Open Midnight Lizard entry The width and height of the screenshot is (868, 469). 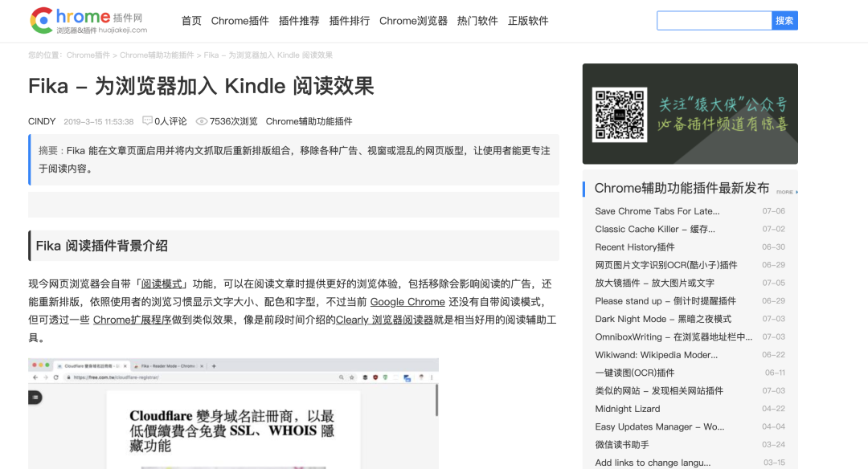coord(628,409)
